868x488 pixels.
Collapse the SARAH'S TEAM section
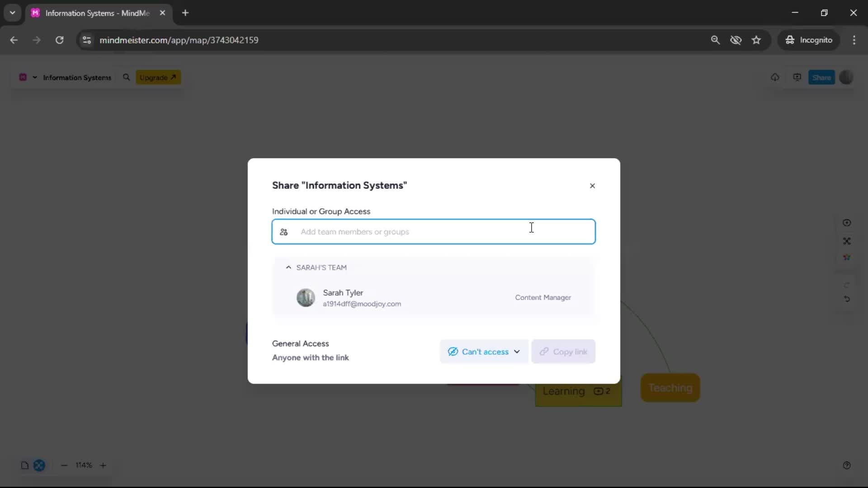[x=288, y=267]
